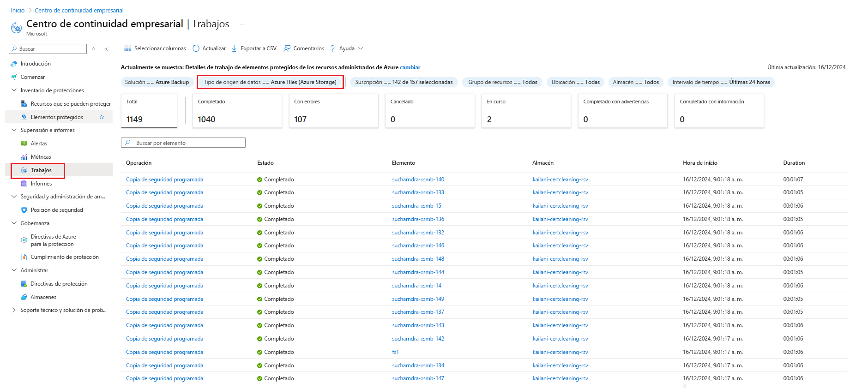Filter jobs by the En curso card
This screenshot has height=389, width=868.
pyautogui.click(x=526, y=111)
